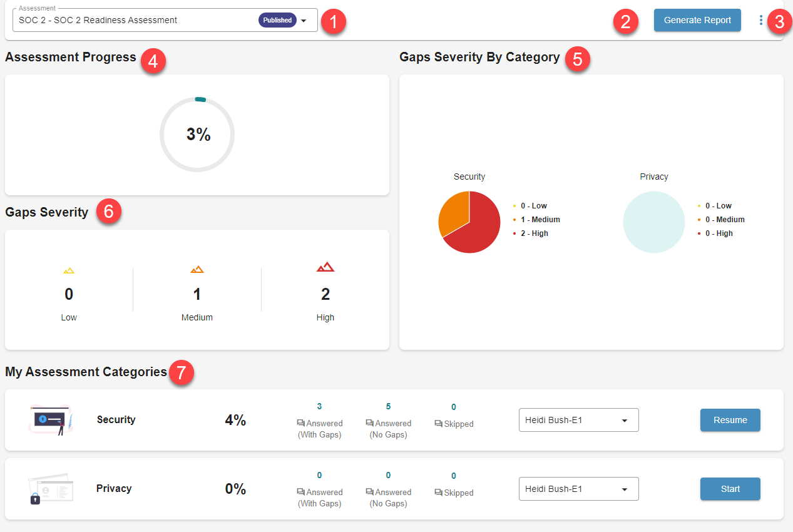Click the Privacy category lock thumbnail icon
The width and height of the screenshot is (793, 532).
(51, 489)
